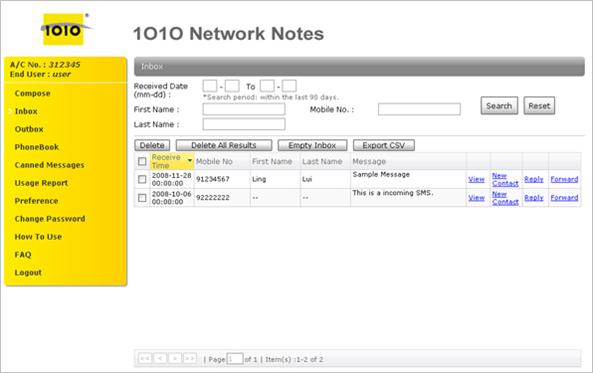This screenshot has width=593, height=373.
Task: Reply to the Sample Message
Action: coord(534,179)
